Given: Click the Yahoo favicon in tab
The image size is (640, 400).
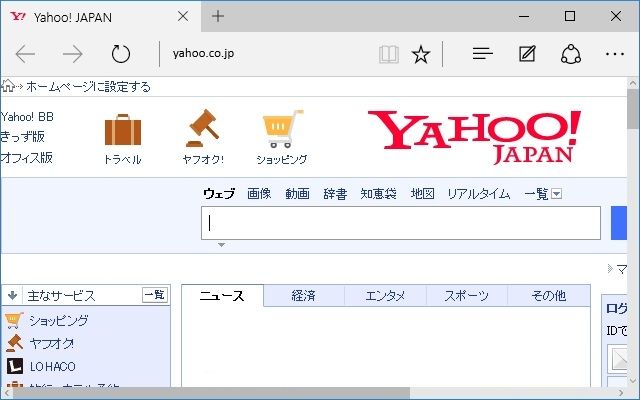Looking at the screenshot, I should point(18,16).
